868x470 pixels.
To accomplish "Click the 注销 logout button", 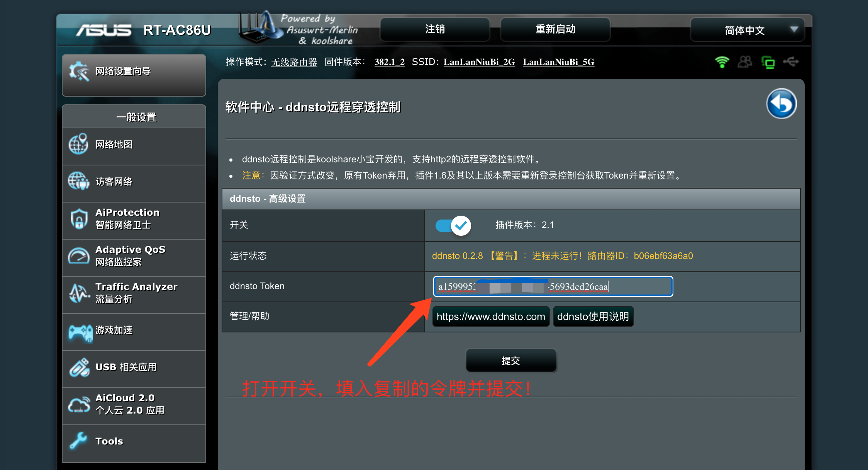I will [x=435, y=29].
